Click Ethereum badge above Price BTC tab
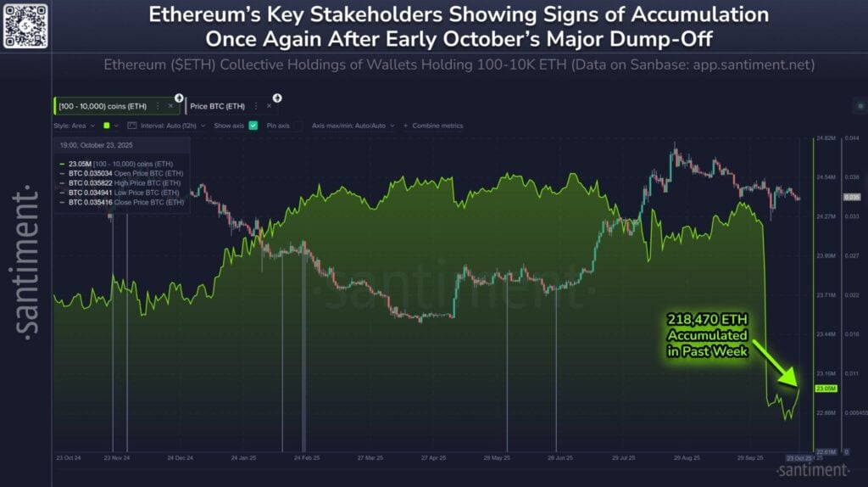This screenshot has width=868, height=487. pos(277,98)
